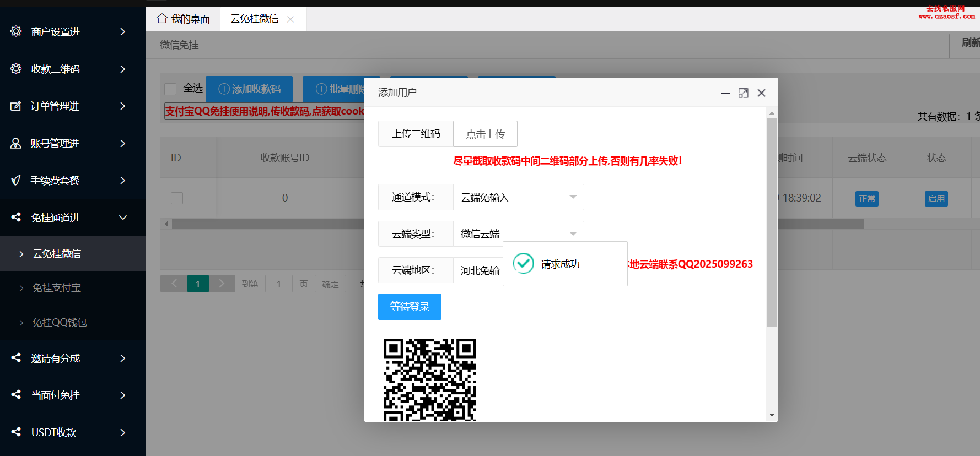The width and height of the screenshot is (980, 456).
Task: Expand the 当面付免挂 sidebar menu chevron
Action: coord(123,395)
